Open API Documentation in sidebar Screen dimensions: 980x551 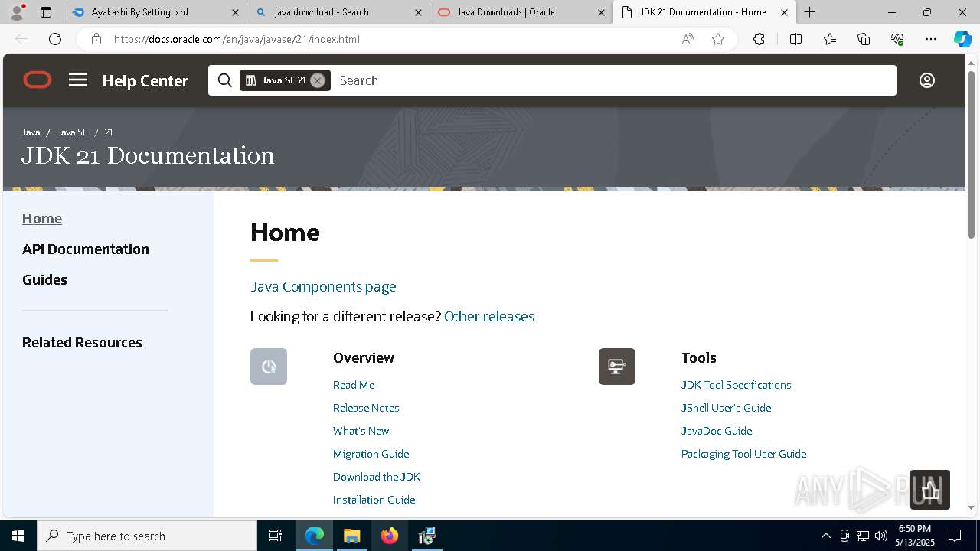tap(86, 249)
